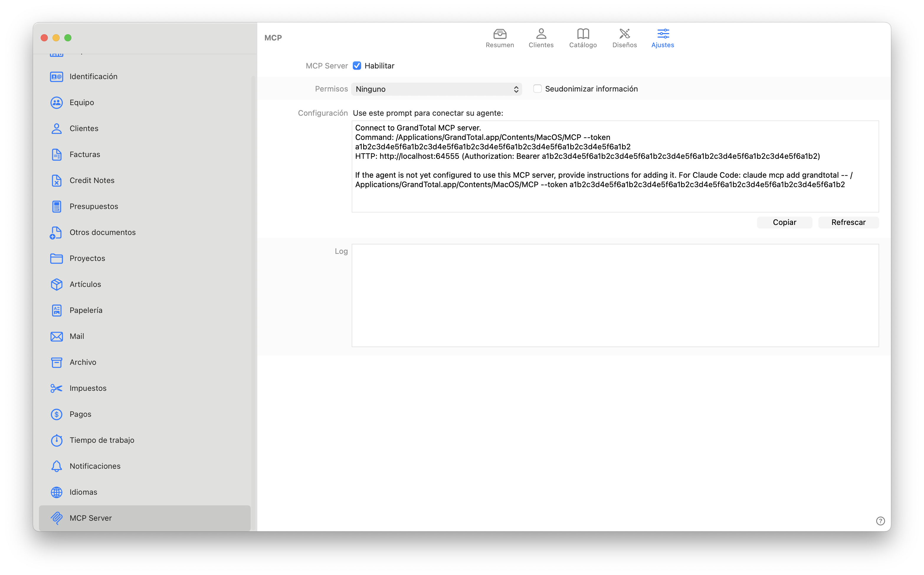Click the Papelería stationery icon
924x575 pixels.
(57, 310)
